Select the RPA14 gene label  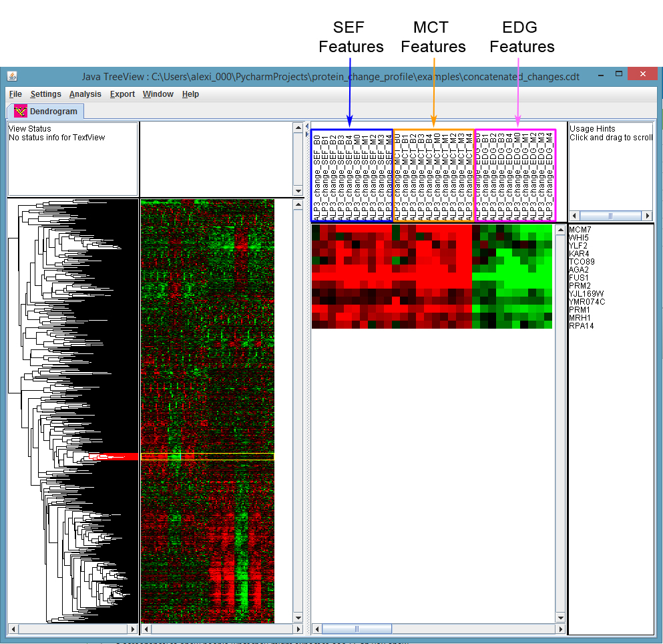pyautogui.click(x=582, y=326)
